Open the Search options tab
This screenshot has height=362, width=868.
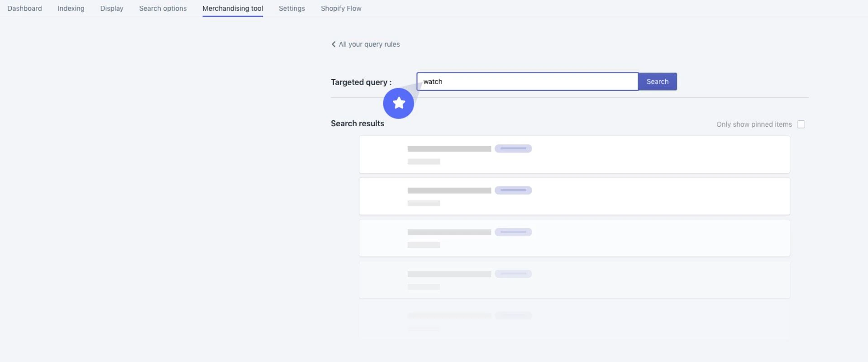[x=162, y=8]
